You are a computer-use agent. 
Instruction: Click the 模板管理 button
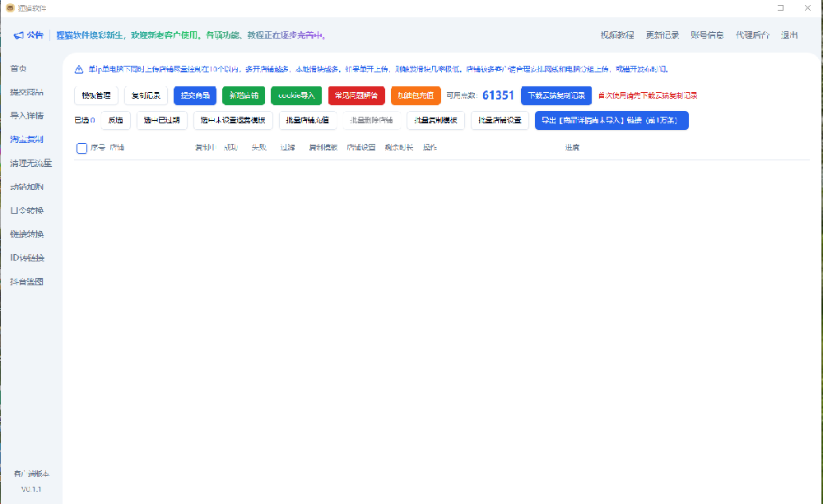96,95
